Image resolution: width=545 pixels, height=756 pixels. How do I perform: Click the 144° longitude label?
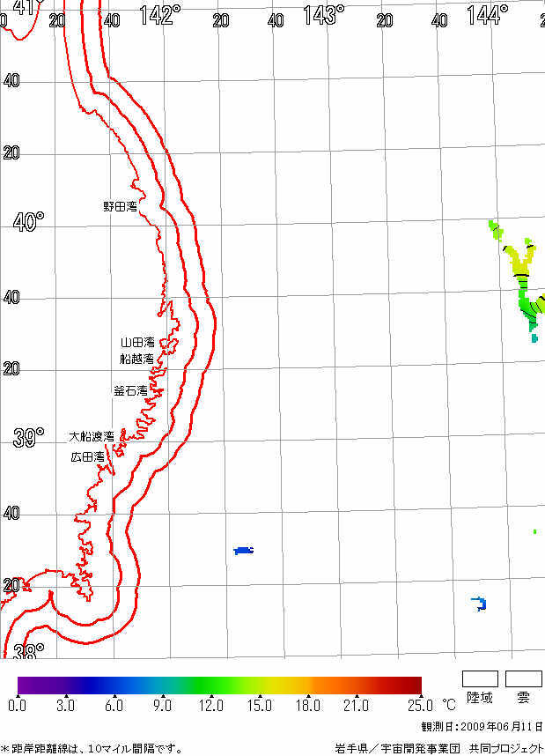487,15
